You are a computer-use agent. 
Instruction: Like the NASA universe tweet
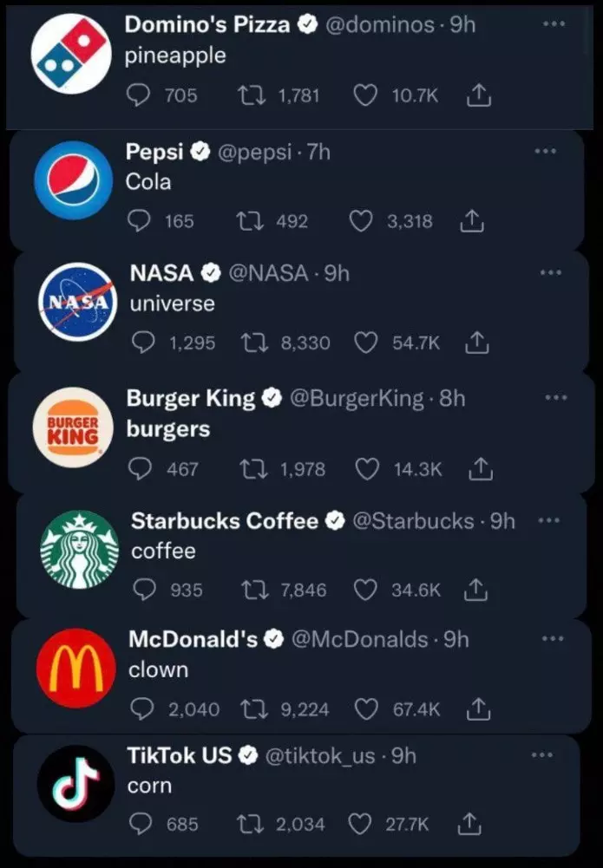365,343
